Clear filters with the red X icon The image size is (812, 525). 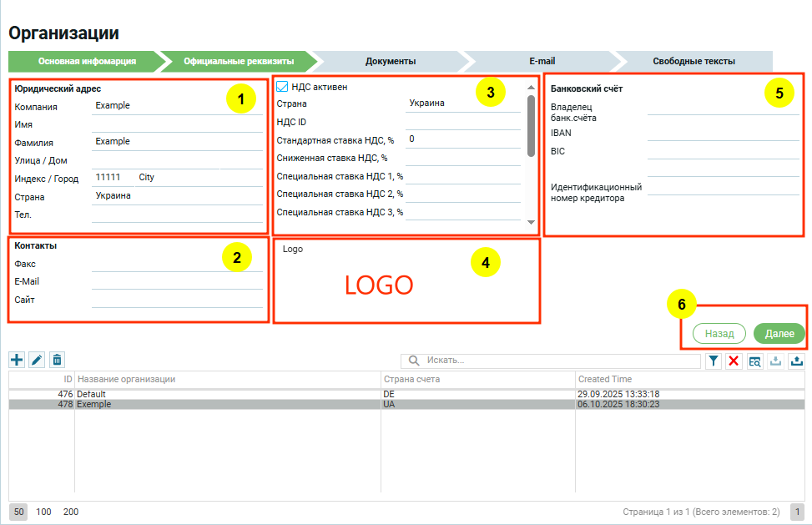(734, 361)
